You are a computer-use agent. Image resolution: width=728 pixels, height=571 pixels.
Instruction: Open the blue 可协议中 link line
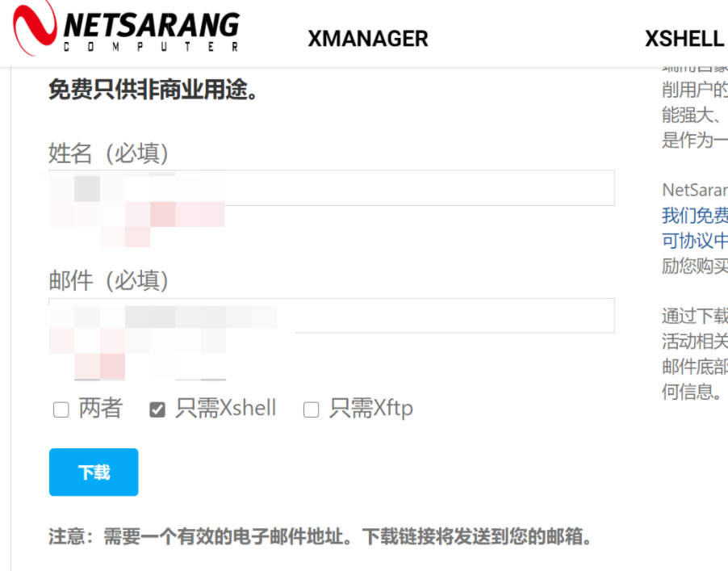pyautogui.click(x=695, y=241)
